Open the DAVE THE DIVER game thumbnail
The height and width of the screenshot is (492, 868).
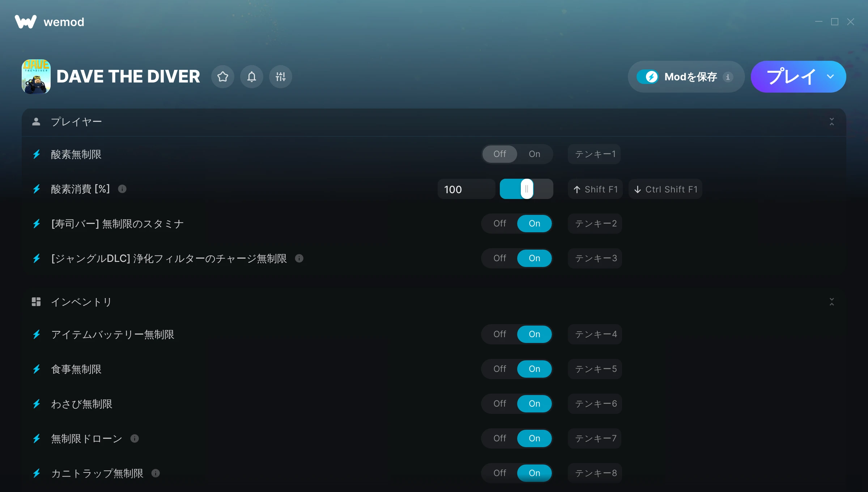point(36,77)
